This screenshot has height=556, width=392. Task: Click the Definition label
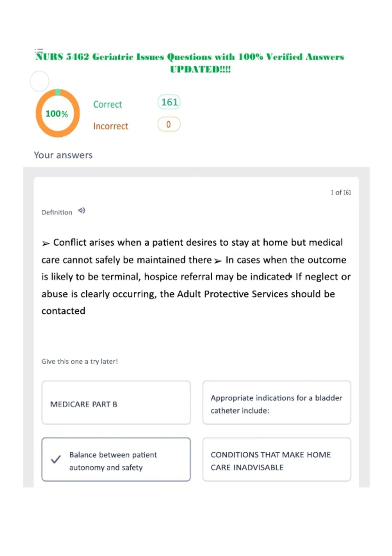tap(57, 213)
